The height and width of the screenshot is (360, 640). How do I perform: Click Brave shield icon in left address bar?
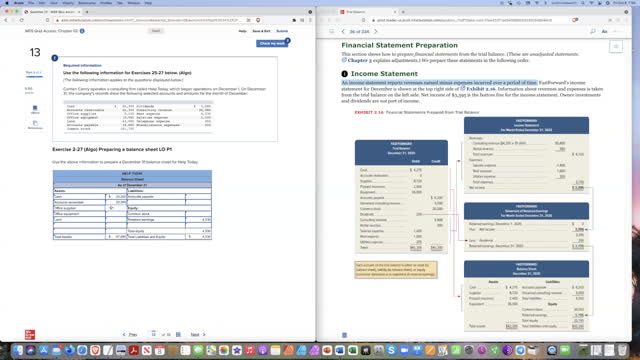[x=258, y=20]
